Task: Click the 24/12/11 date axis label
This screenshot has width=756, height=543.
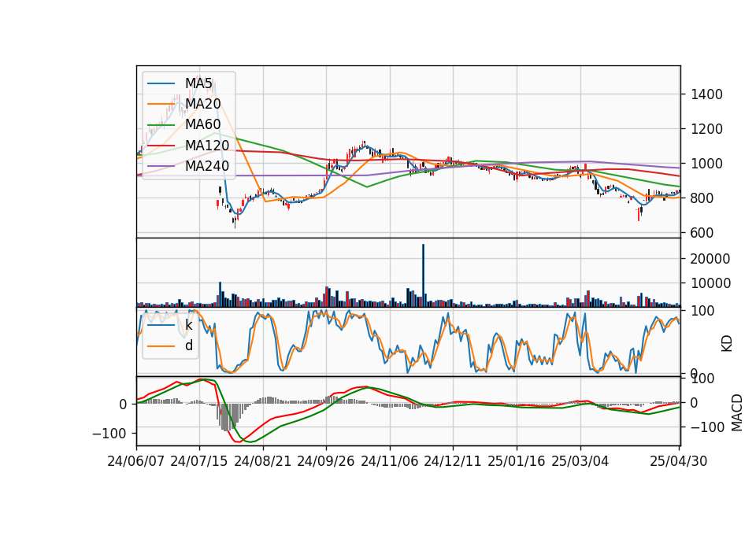Action: click(x=453, y=461)
